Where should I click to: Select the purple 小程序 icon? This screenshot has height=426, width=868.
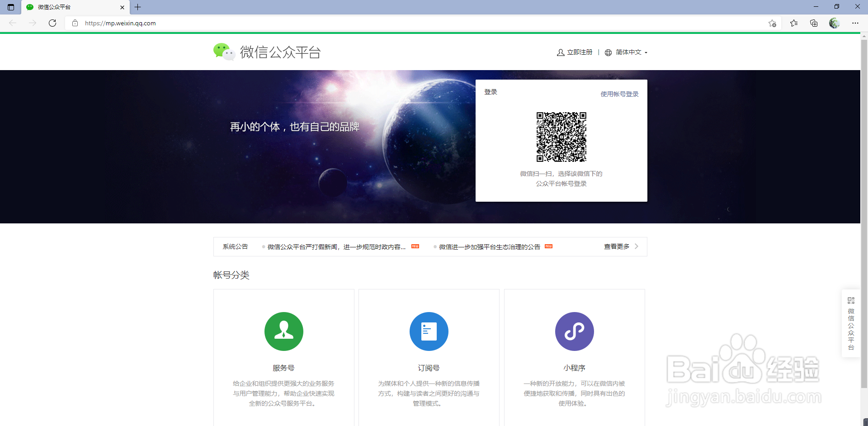coord(574,331)
